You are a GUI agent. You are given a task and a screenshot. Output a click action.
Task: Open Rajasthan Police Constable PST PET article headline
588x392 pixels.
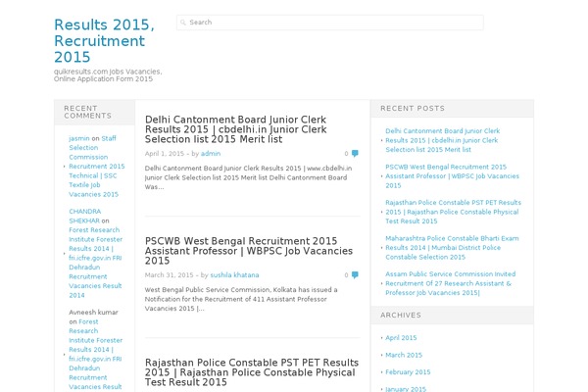[252, 372]
